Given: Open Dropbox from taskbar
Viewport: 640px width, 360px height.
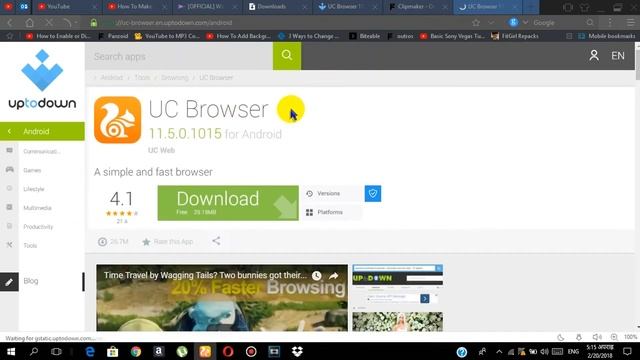Looking at the screenshot, I should [297, 351].
